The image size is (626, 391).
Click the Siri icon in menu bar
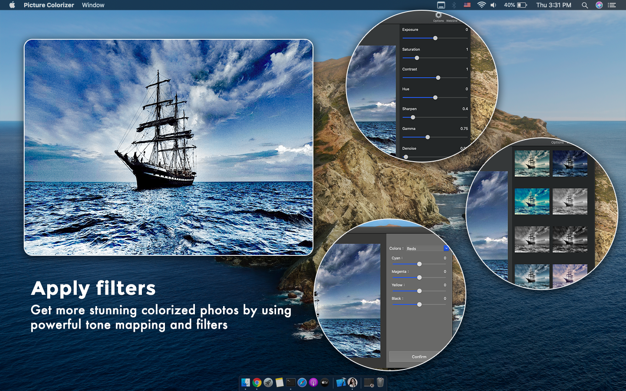pos(599,5)
